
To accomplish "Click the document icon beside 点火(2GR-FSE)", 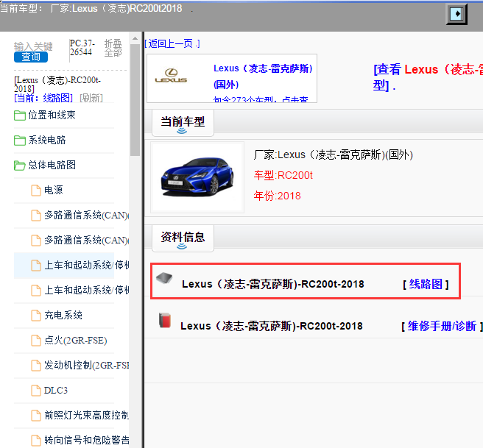I will point(36,341).
